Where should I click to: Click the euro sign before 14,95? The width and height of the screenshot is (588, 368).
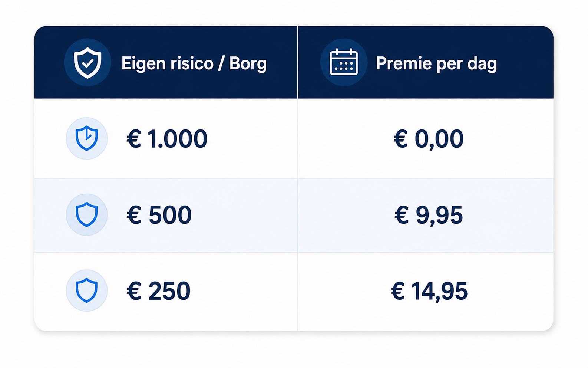tap(398, 291)
